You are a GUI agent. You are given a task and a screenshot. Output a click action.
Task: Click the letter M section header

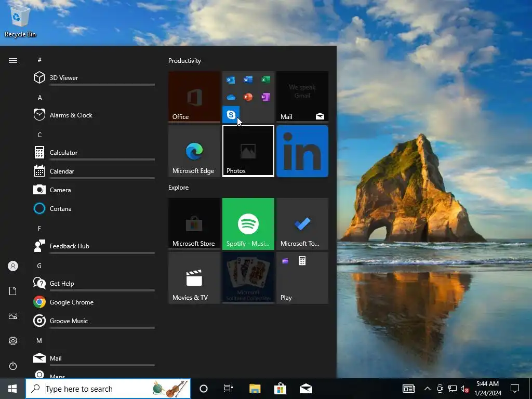(39, 340)
